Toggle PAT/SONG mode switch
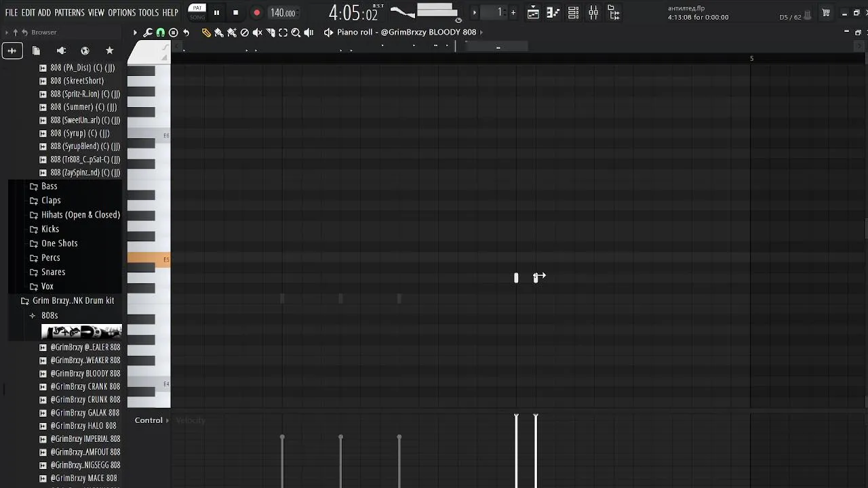 tap(197, 13)
